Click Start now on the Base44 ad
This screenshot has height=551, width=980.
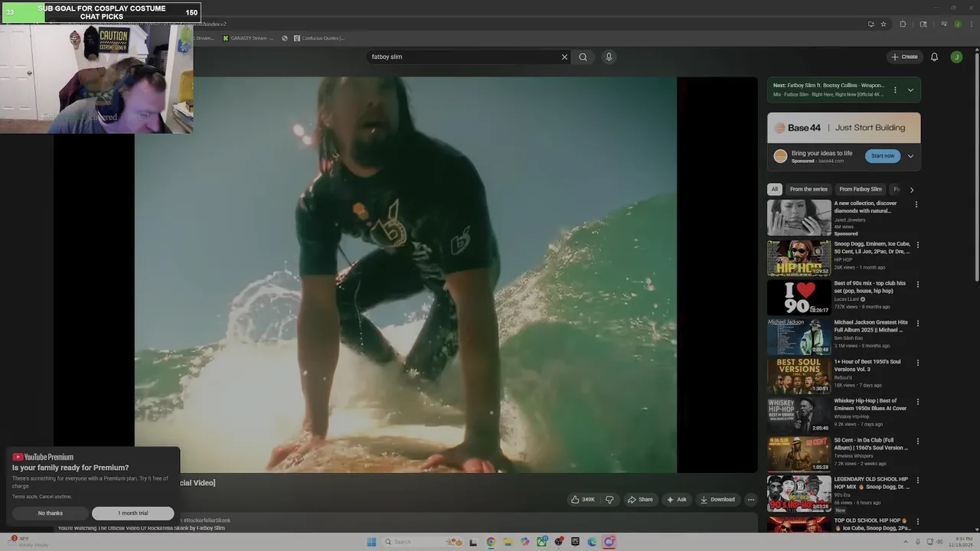pos(883,156)
